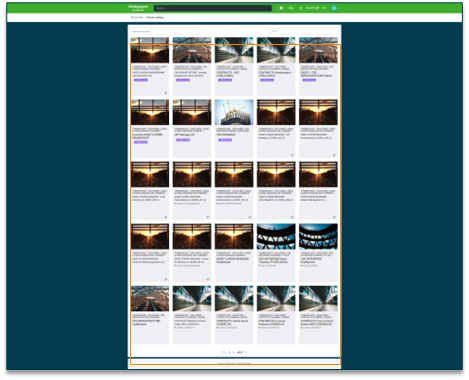469x380 pixels.
Task: Open the filter dropdown above course grid
Action: [x=303, y=31]
